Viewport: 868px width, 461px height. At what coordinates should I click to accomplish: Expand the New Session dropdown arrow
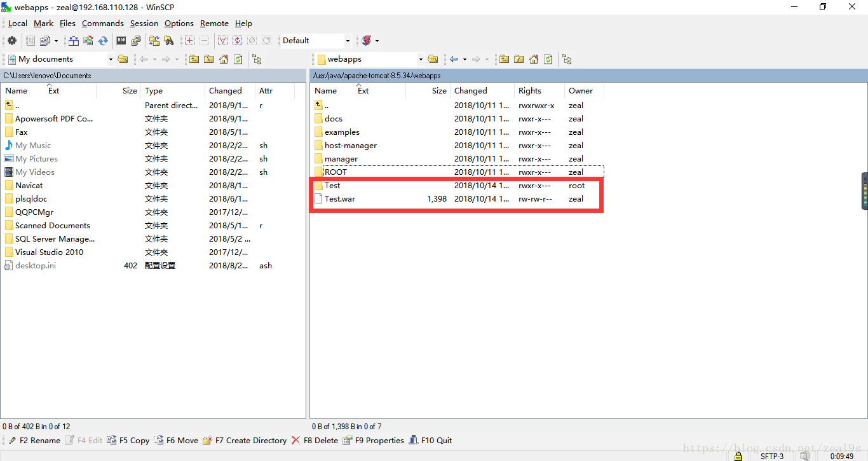pyautogui.click(x=377, y=41)
